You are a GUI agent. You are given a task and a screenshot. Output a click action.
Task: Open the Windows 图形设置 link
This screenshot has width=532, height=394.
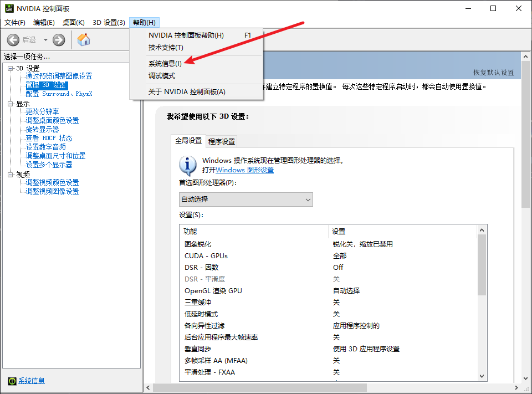coord(244,170)
